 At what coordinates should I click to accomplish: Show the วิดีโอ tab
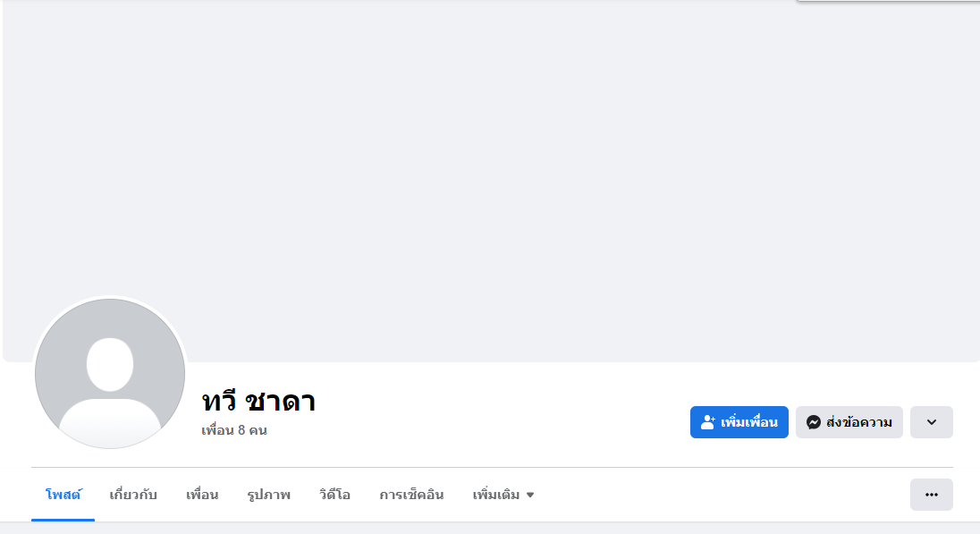coord(334,495)
